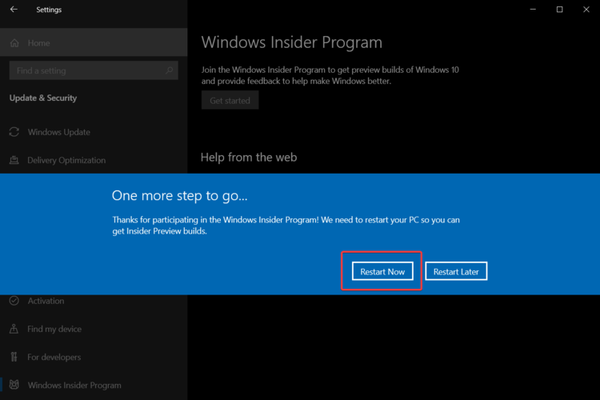Click the Home house icon
The width and height of the screenshot is (600, 400).
coord(15,43)
